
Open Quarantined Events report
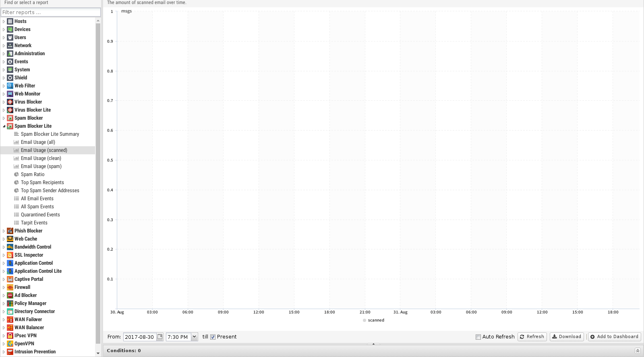click(x=40, y=215)
